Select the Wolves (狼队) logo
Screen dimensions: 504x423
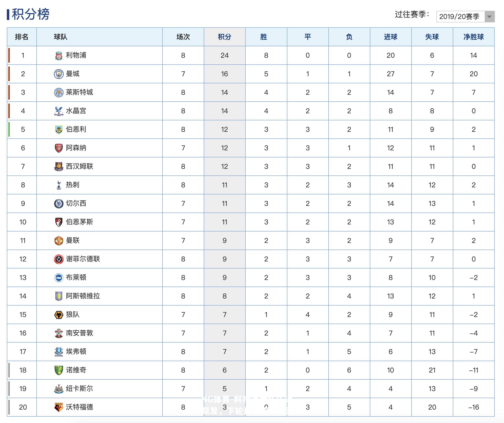[x=59, y=315]
